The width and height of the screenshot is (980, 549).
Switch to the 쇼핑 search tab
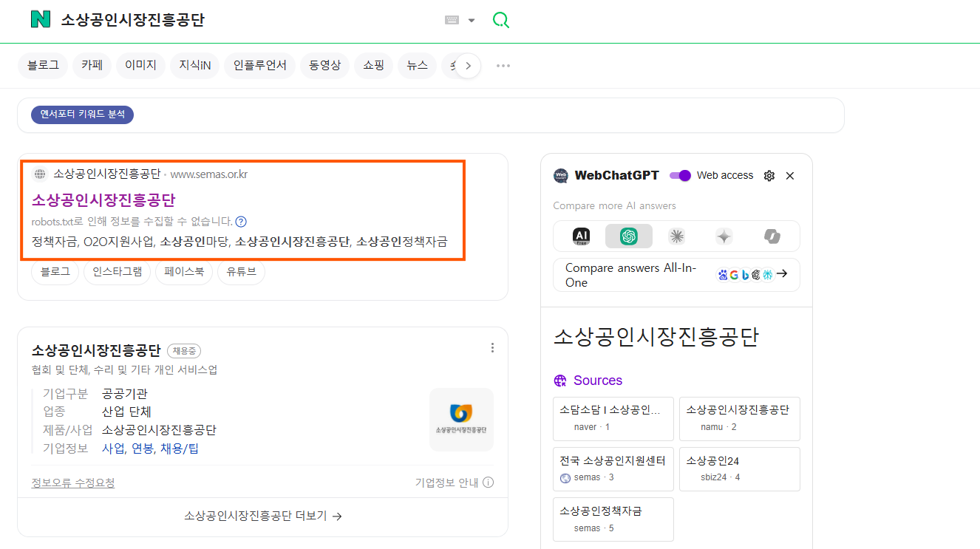tap(373, 65)
